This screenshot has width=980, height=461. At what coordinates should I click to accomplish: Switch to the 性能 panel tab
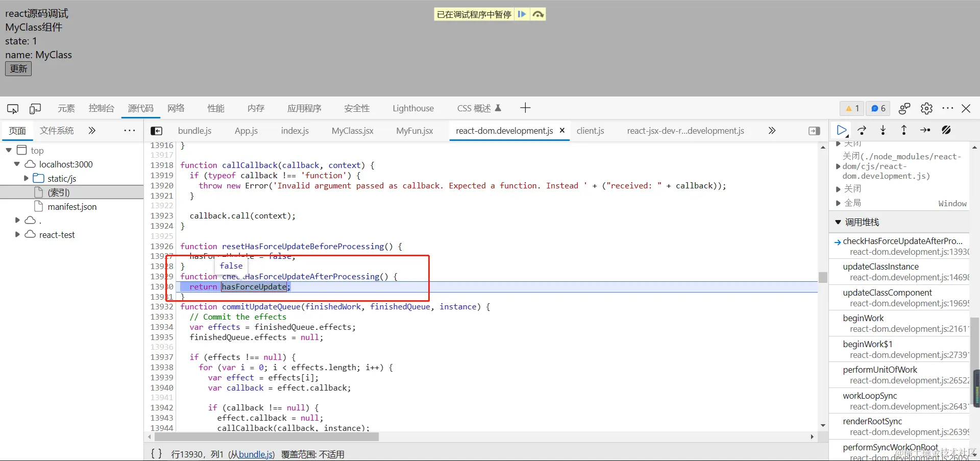coord(216,108)
